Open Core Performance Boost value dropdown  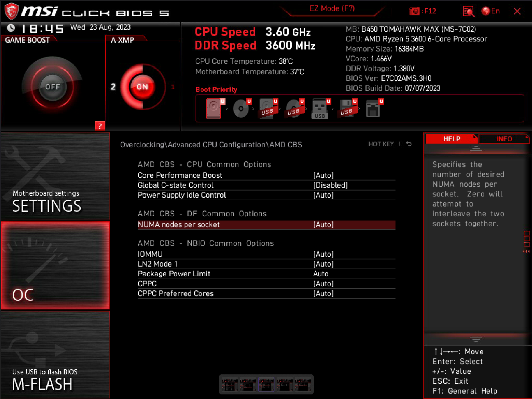323,175
